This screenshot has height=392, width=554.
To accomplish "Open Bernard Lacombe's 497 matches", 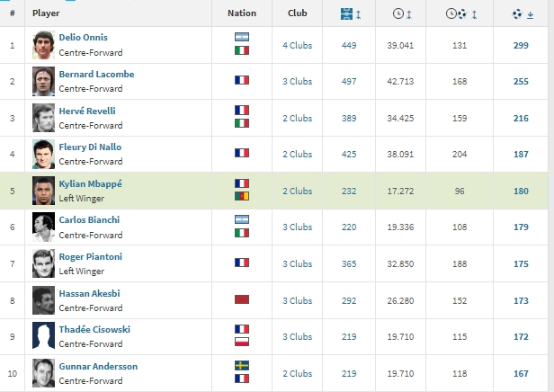I will point(348,82).
